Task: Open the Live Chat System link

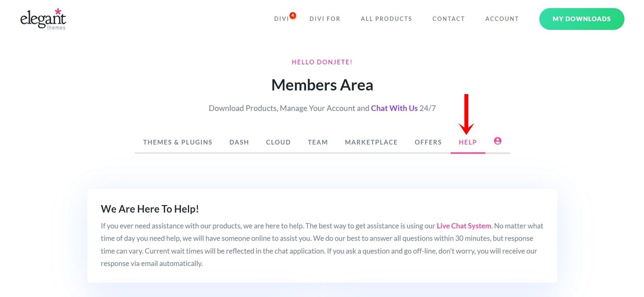Action: (464, 226)
